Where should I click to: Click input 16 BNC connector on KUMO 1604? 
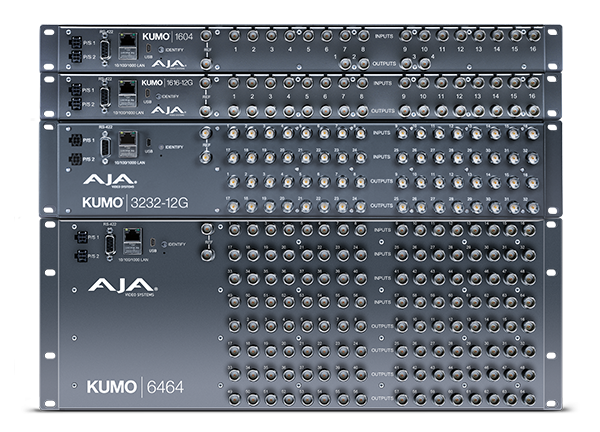tap(533, 36)
